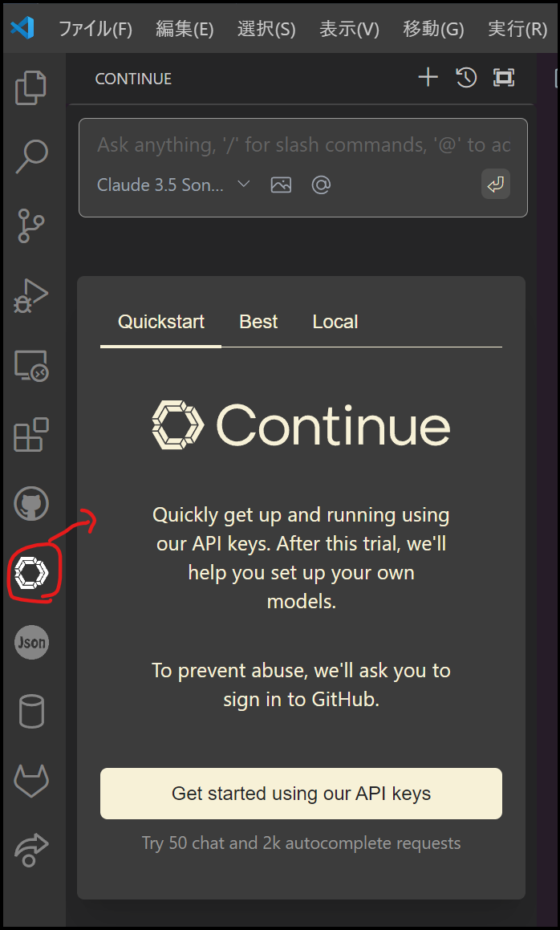Start a new Continue chat session
The image size is (560, 930).
[428, 78]
